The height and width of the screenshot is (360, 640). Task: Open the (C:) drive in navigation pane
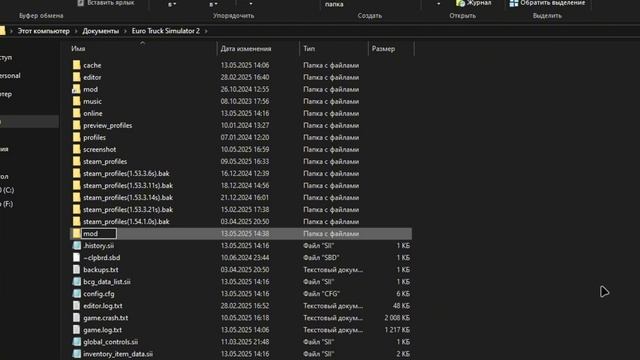point(7,190)
